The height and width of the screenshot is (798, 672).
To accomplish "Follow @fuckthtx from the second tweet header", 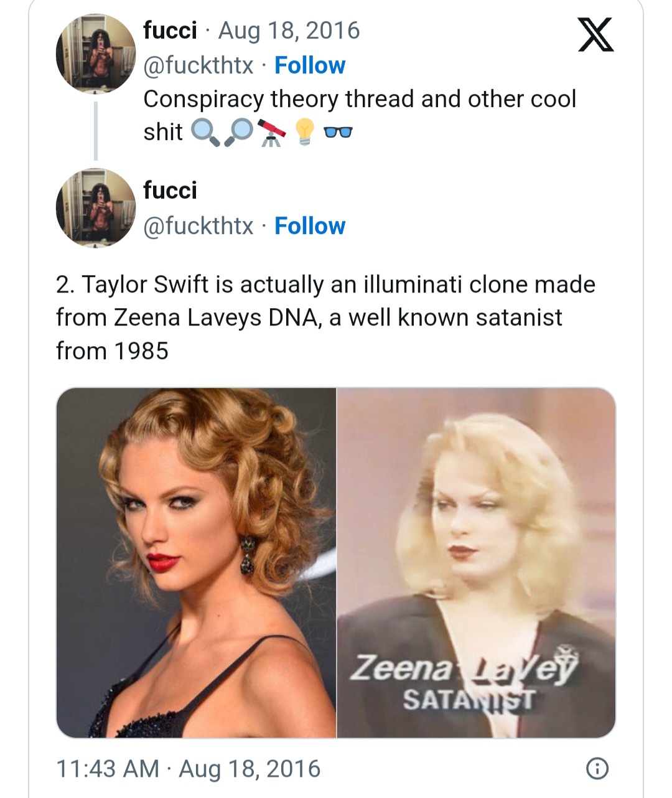I will (310, 226).
